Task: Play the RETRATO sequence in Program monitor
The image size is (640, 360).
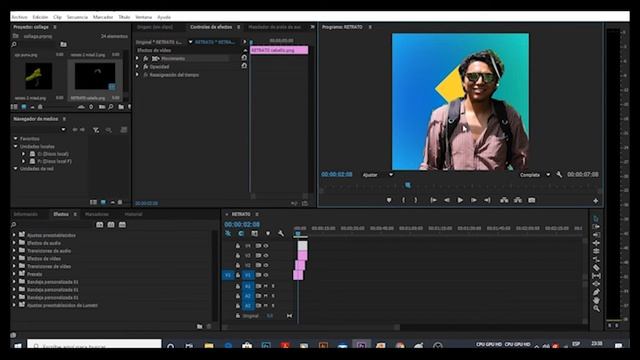Action: [460, 200]
